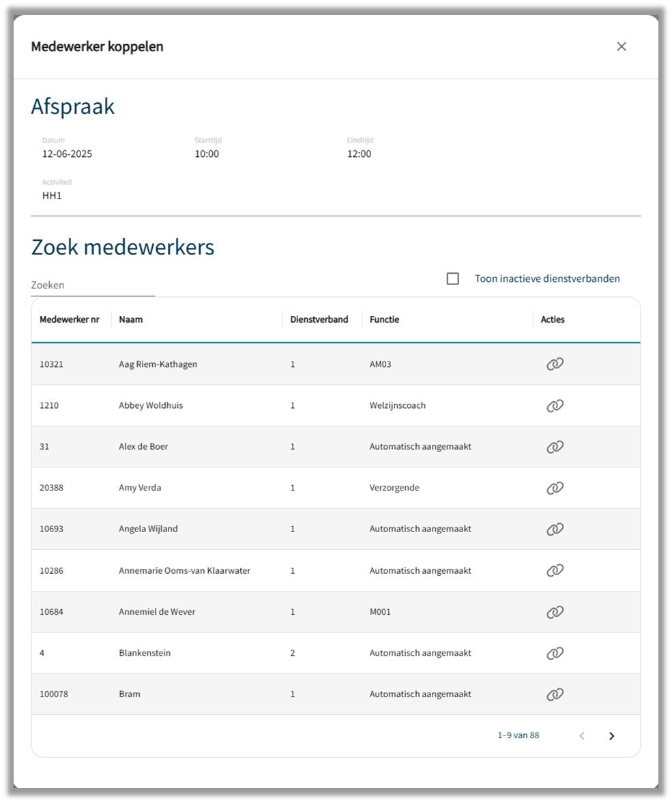Close the Medewerker koppelen dialog
The height and width of the screenshot is (803, 672).
622,46
